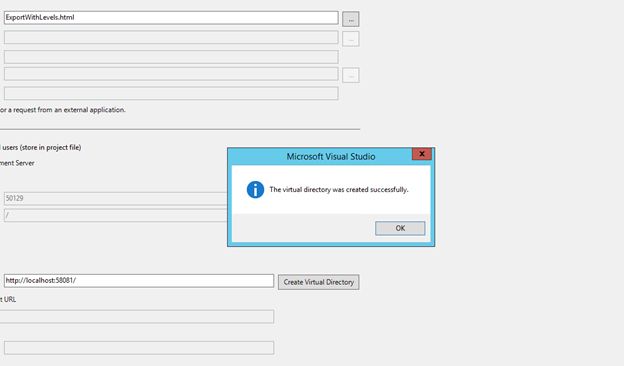The height and width of the screenshot is (366, 624).
Task: Click the third empty disabled text field
Action: pyautogui.click(x=171, y=57)
